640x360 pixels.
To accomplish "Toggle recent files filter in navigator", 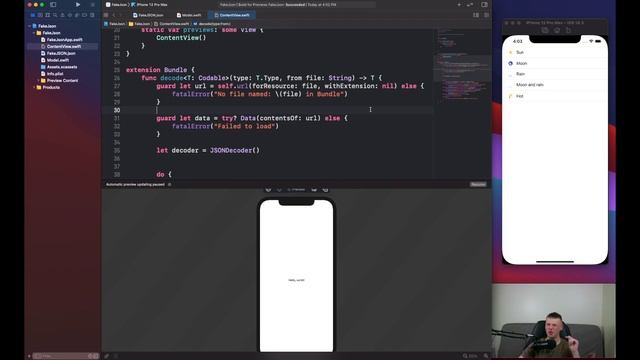I will [91, 356].
